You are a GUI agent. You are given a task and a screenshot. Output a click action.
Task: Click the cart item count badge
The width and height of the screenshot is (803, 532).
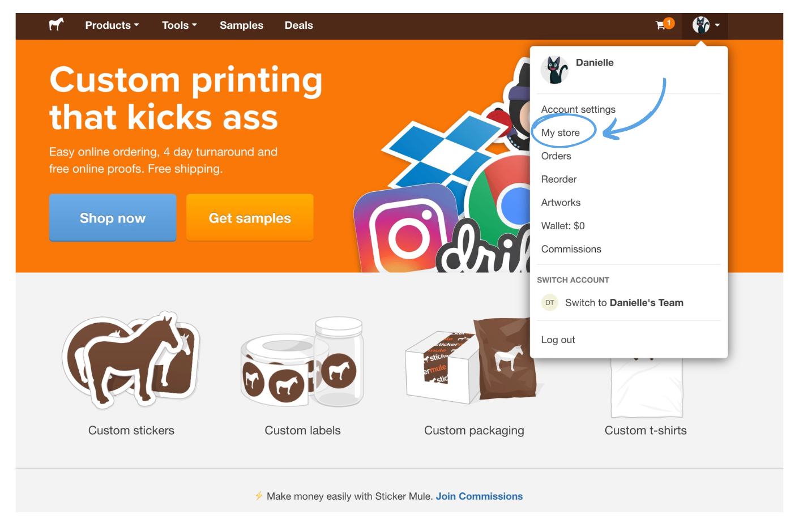pyautogui.click(x=668, y=21)
